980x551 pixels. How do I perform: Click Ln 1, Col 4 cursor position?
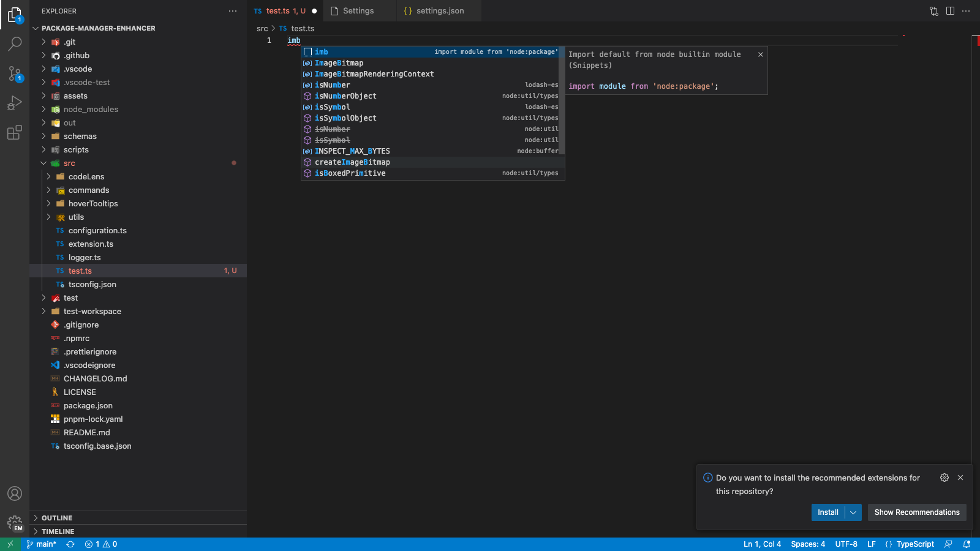762,544
